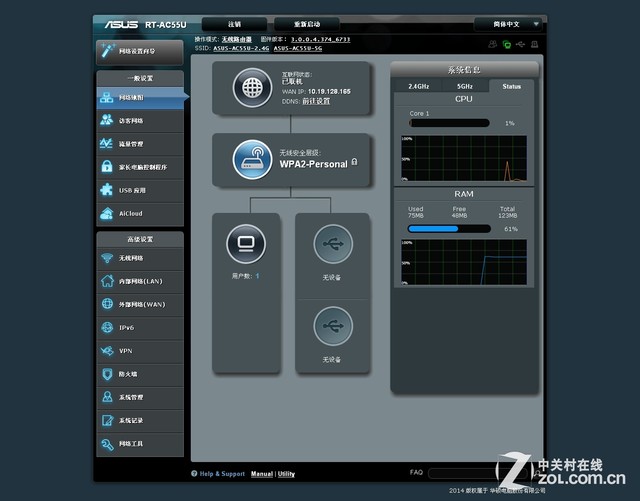The width and height of the screenshot is (640, 501).
Task: Open the ASUS-AC55U-5G SSID link
Action: click(x=298, y=48)
